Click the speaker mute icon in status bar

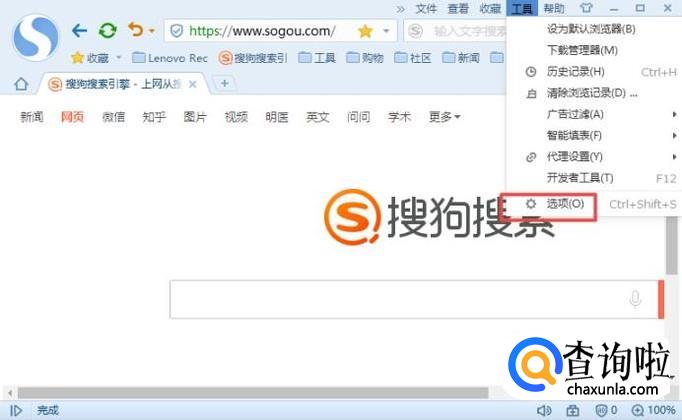pyautogui.click(x=544, y=410)
